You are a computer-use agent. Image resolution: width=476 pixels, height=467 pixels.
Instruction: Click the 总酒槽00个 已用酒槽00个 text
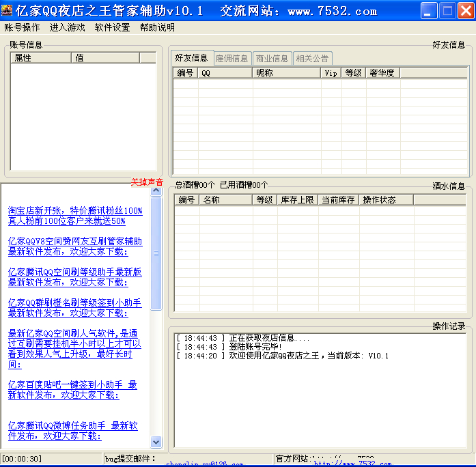[221, 184]
